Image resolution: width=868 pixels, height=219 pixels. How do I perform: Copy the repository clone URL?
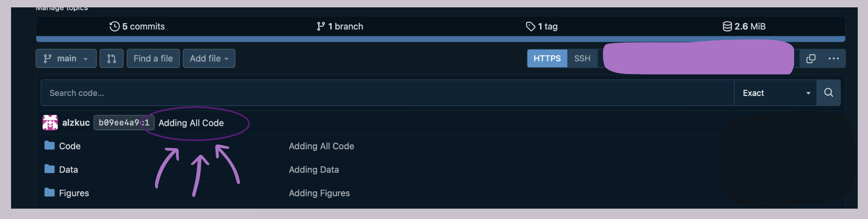point(811,58)
